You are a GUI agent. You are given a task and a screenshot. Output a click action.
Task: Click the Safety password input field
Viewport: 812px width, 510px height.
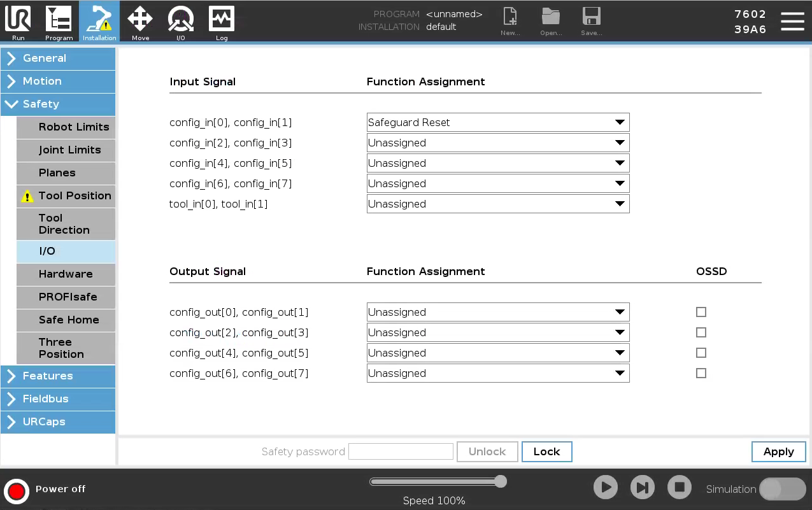click(x=401, y=451)
